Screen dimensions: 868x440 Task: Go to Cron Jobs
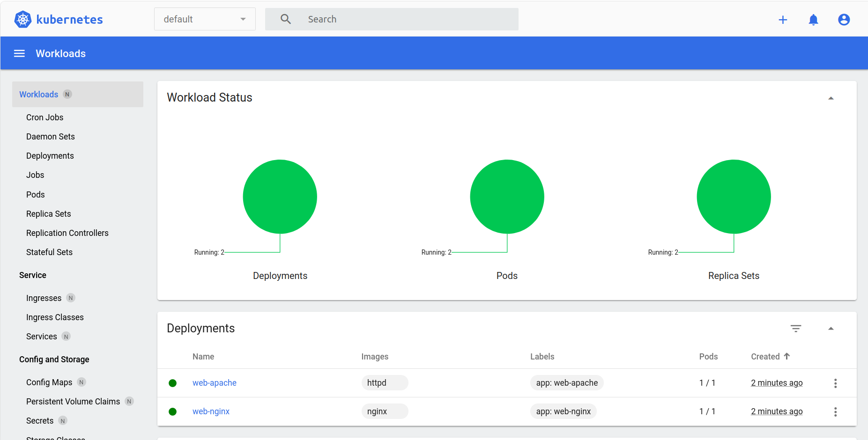coord(45,117)
